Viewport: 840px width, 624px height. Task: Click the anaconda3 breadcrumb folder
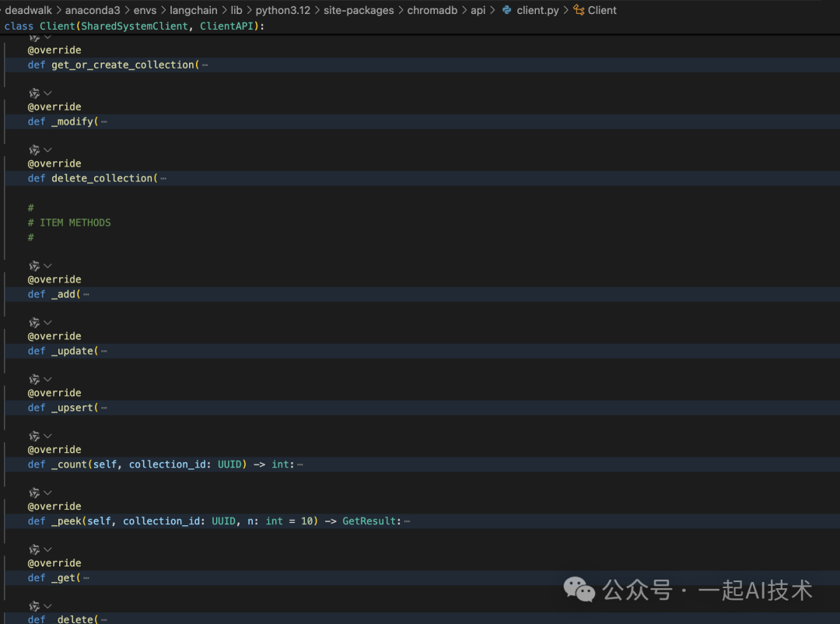coord(93,10)
